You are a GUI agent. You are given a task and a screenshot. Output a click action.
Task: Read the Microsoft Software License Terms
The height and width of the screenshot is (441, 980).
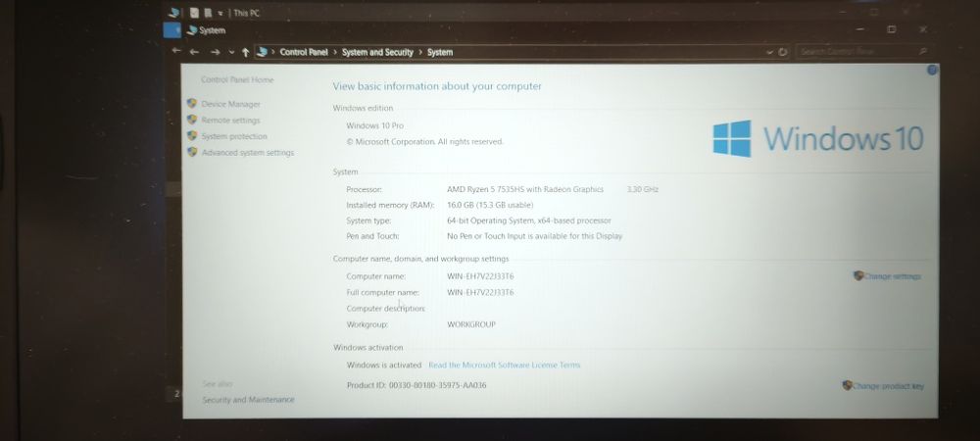[505, 365]
